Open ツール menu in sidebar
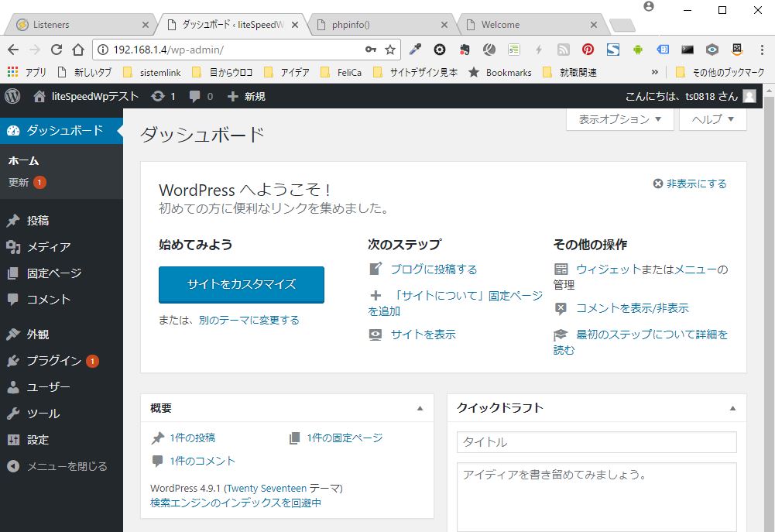This screenshot has height=532, width=775. click(61, 414)
